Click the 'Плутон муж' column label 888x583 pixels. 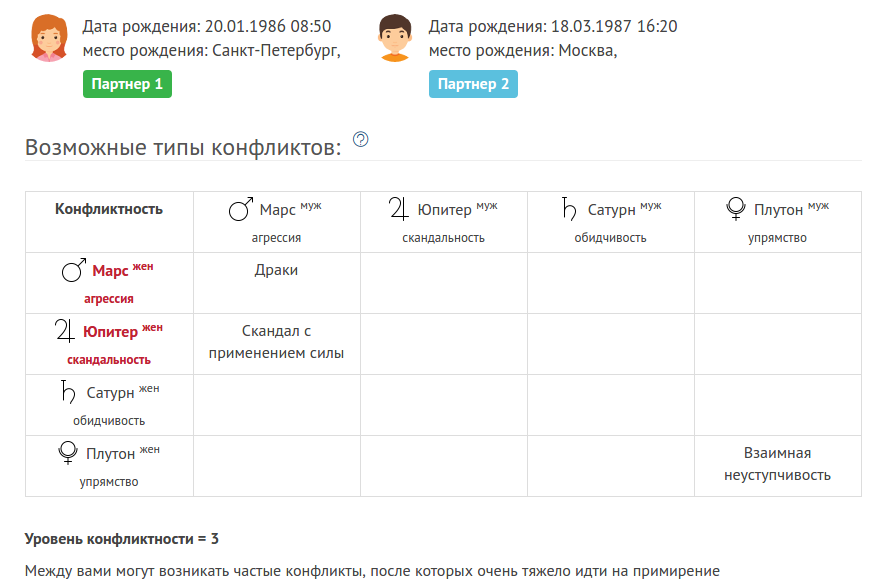(792, 209)
